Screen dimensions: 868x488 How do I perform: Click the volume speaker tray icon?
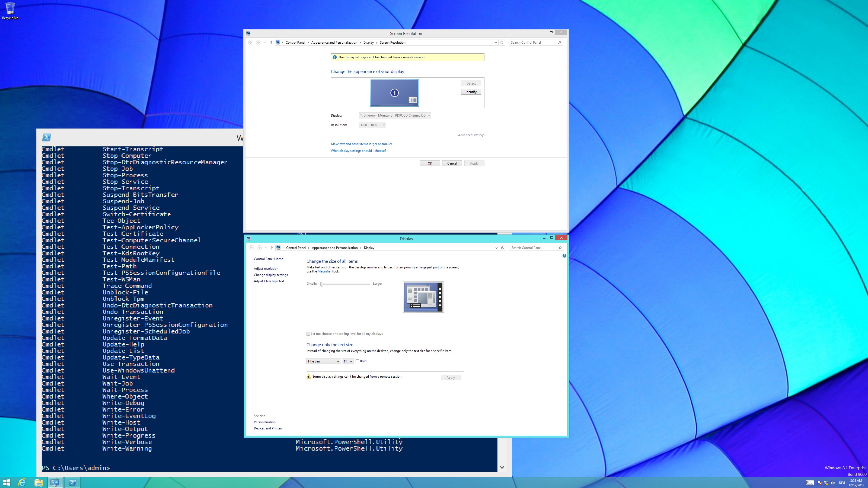coord(833,483)
